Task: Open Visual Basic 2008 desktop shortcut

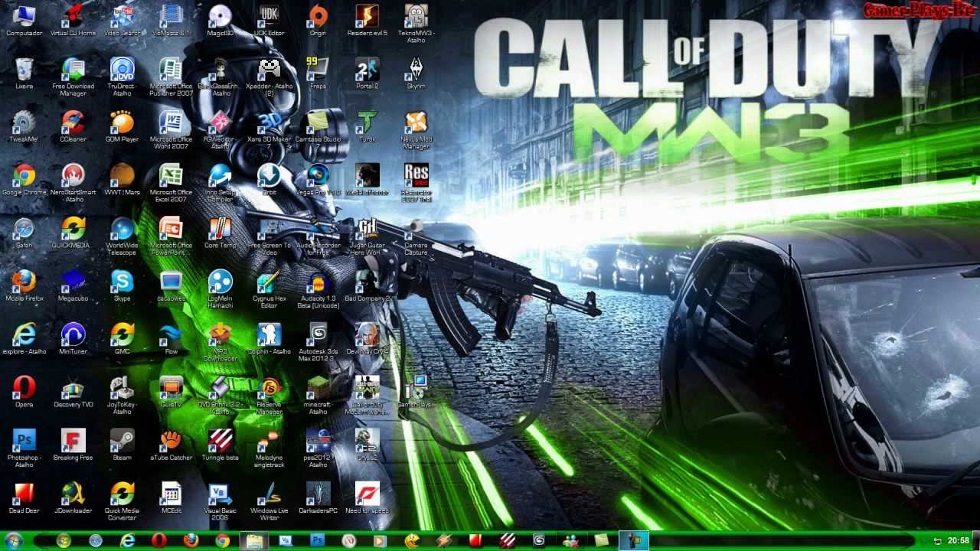Action: point(220,501)
